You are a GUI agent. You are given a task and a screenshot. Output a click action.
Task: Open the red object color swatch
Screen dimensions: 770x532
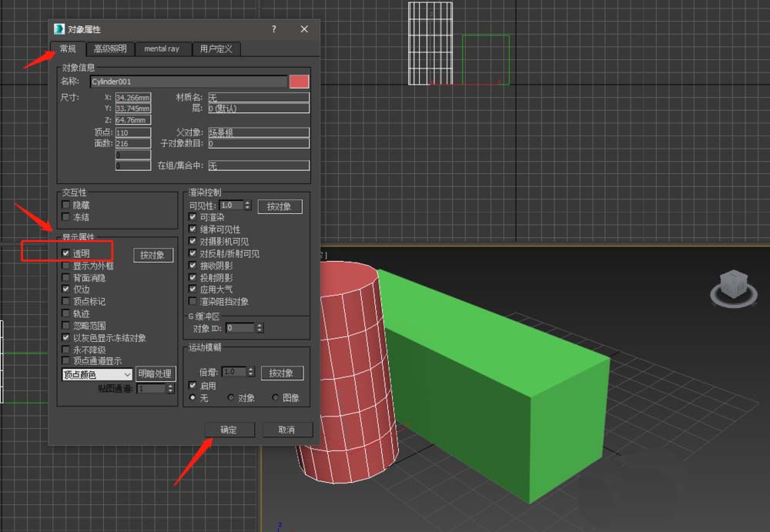[x=299, y=82]
